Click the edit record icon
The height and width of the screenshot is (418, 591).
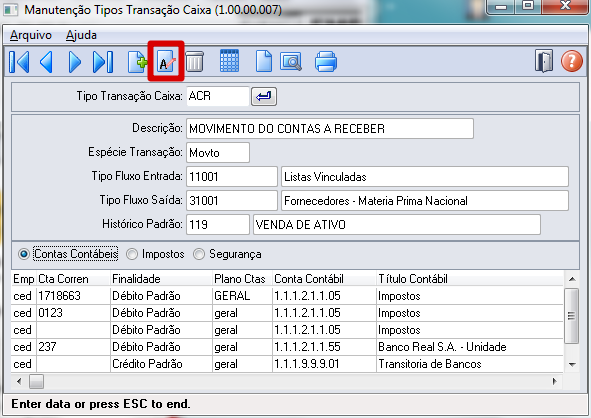(166, 61)
